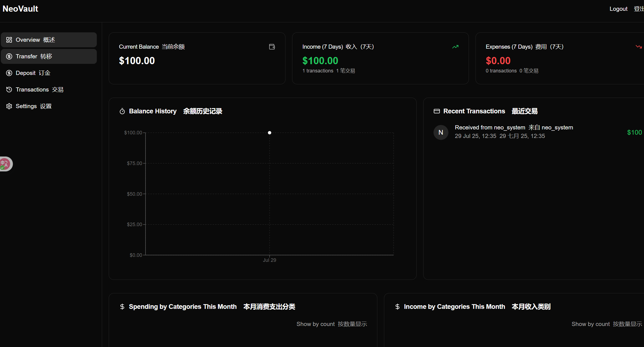Click the red trending-down Expenses icon
Screen dimensions: 644x347
tap(638, 47)
